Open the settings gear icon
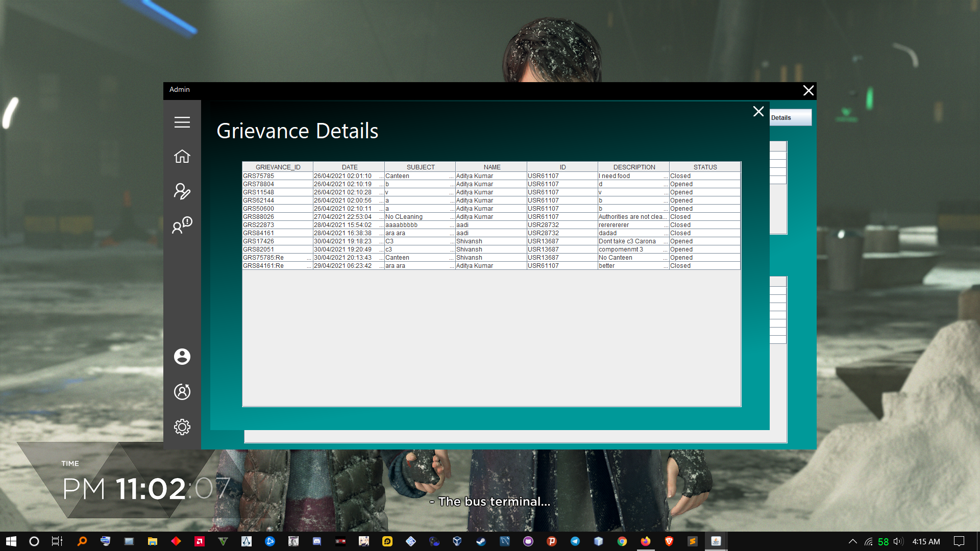The width and height of the screenshot is (980, 551). [x=182, y=427]
